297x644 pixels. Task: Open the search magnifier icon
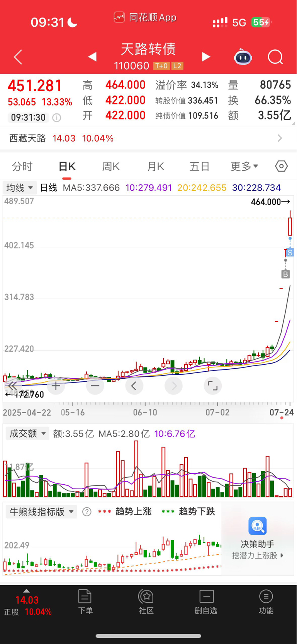pyautogui.click(x=275, y=57)
